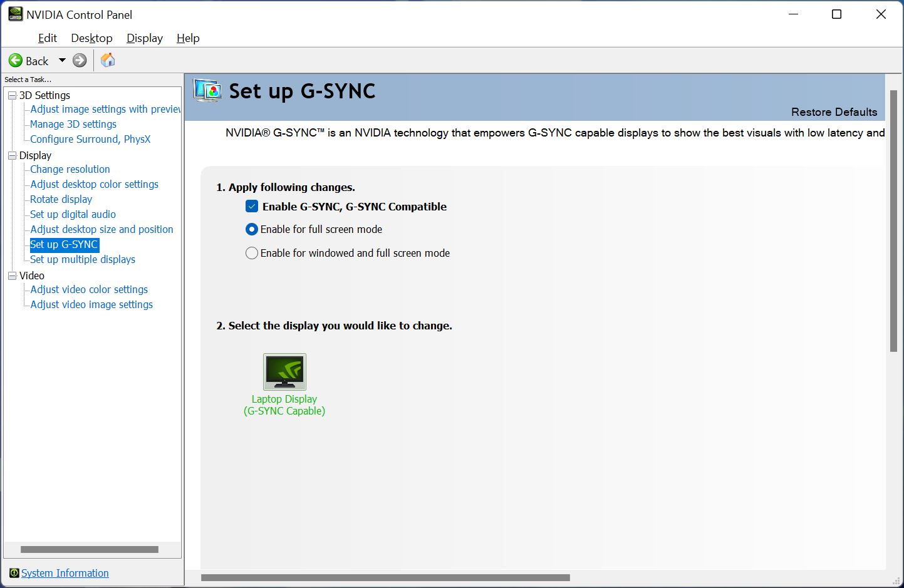The image size is (904, 588).
Task: Open the System Information link
Action: tap(65, 573)
